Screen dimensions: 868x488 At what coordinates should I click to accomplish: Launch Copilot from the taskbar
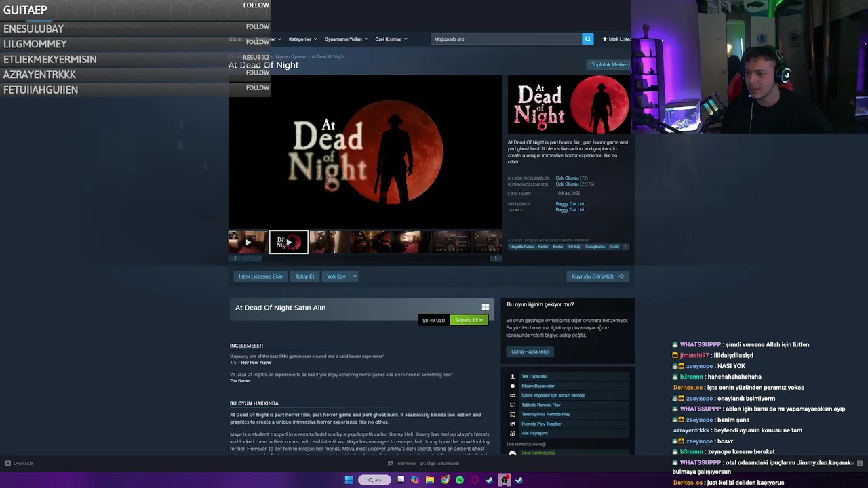415,480
